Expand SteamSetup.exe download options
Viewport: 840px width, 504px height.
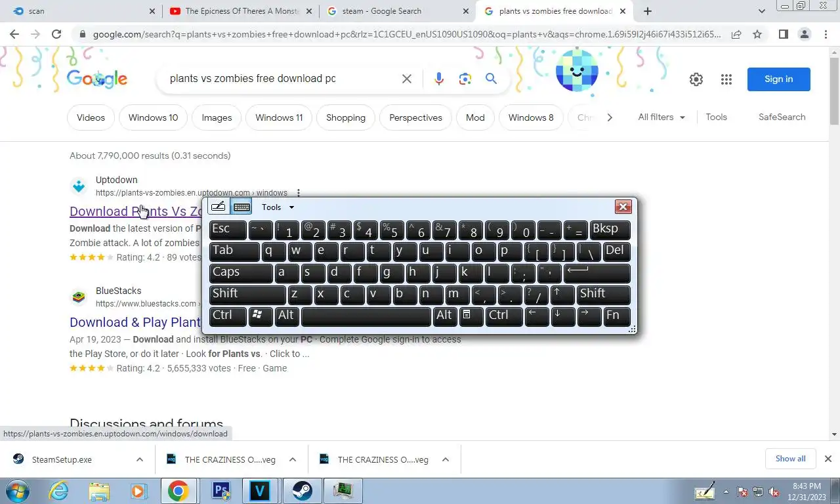(x=140, y=459)
